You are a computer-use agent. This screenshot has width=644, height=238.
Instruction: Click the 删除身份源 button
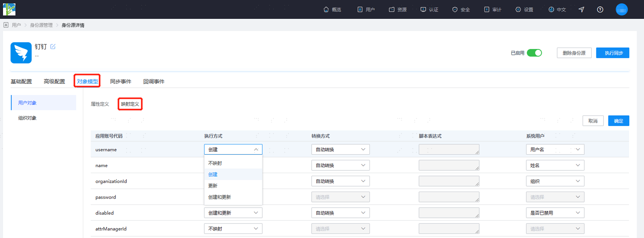(574, 53)
